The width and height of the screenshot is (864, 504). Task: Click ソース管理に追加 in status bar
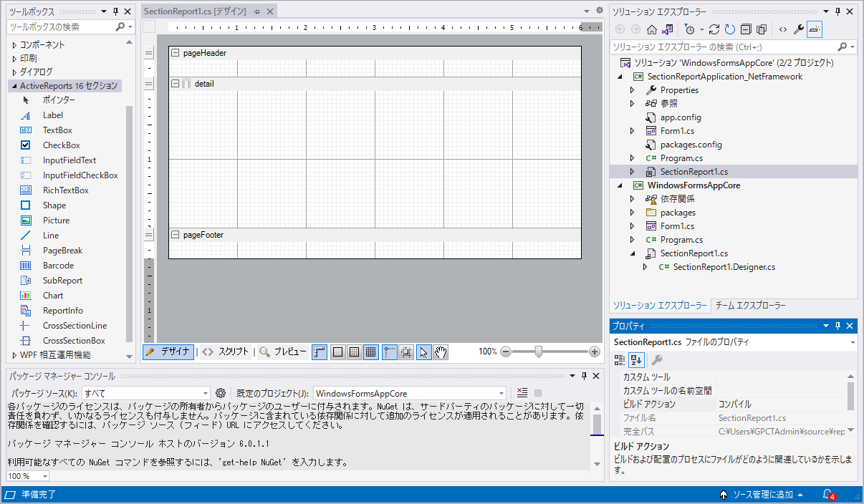tap(762, 495)
